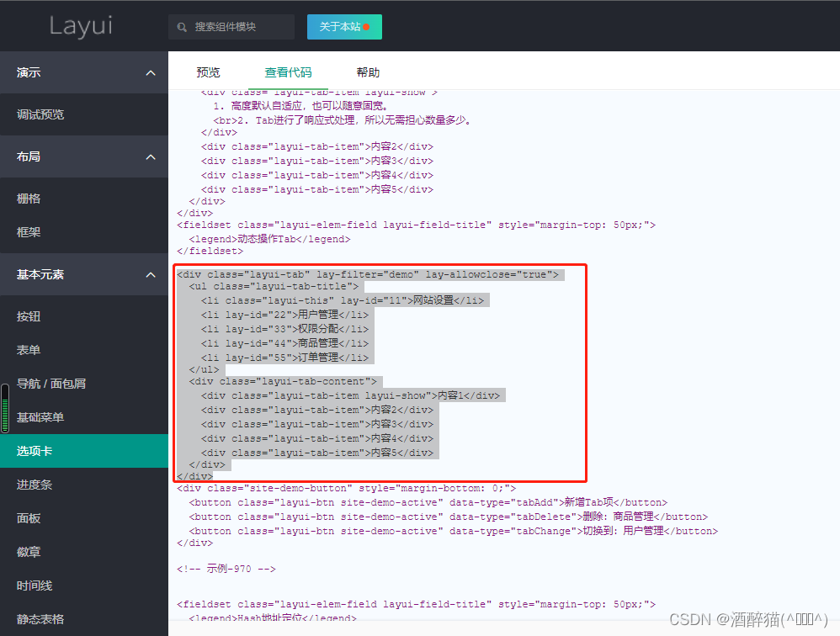
Task: Click the magnifier icon in the search box
Action: click(x=182, y=26)
